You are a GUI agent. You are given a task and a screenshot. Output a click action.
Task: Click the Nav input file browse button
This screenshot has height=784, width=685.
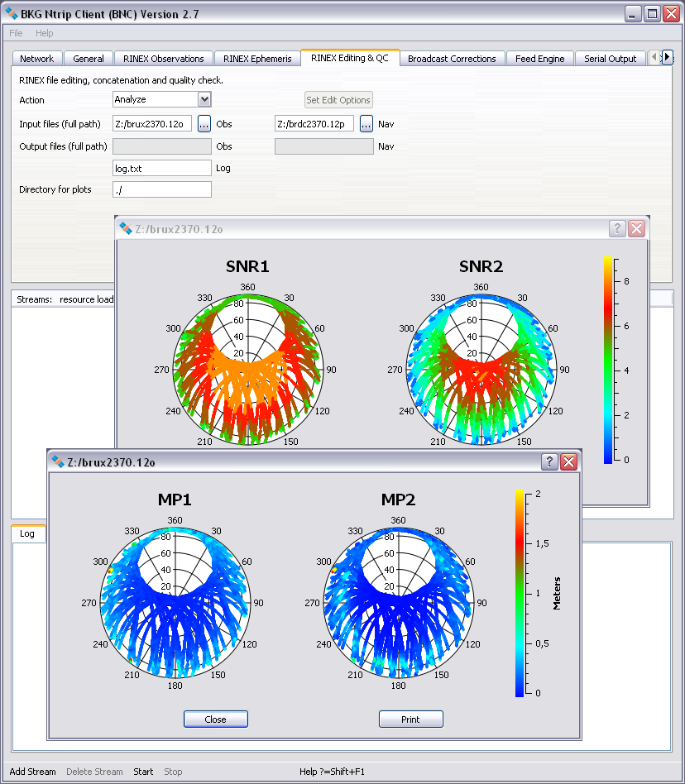[366, 124]
